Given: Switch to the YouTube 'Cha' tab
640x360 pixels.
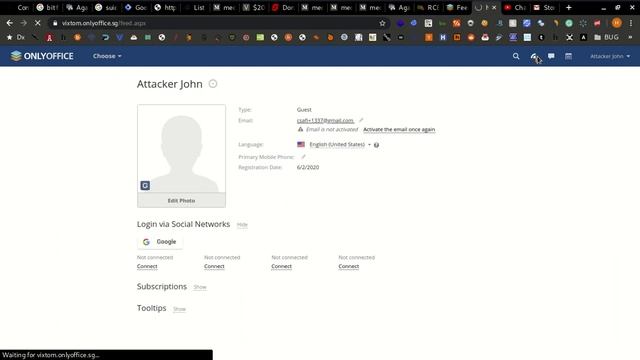Looking at the screenshot, I should pyautogui.click(x=516, y=7).
